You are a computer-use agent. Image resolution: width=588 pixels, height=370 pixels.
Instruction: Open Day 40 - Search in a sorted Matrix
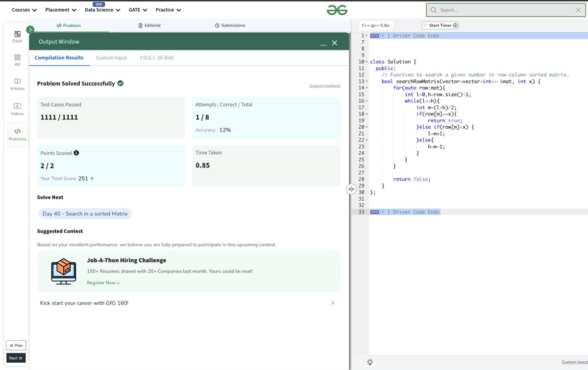click(x=85, y=214)
